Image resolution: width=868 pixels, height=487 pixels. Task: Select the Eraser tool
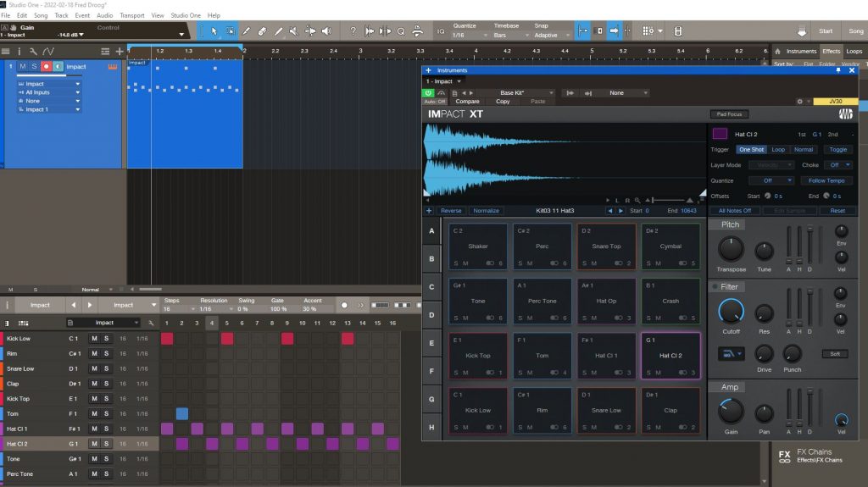262,31
